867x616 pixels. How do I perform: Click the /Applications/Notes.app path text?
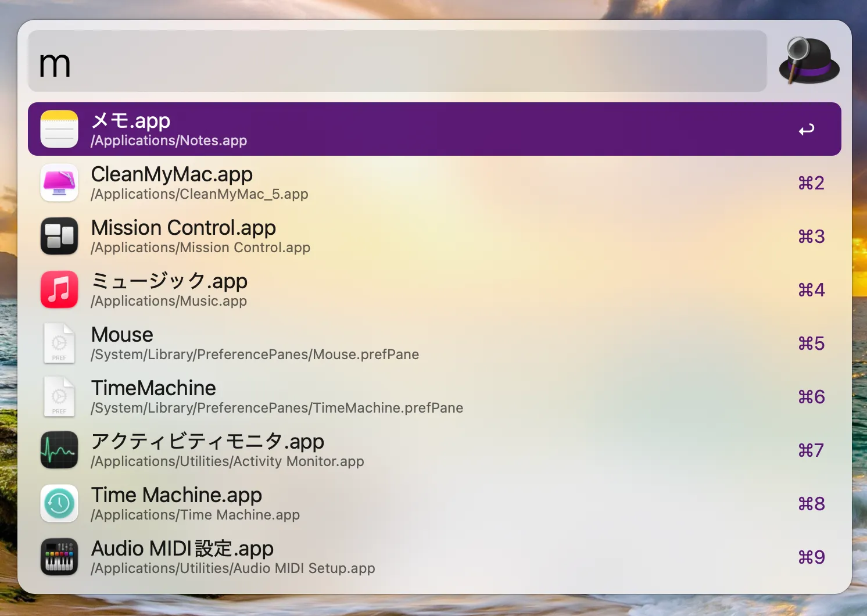tap(169, 141)
